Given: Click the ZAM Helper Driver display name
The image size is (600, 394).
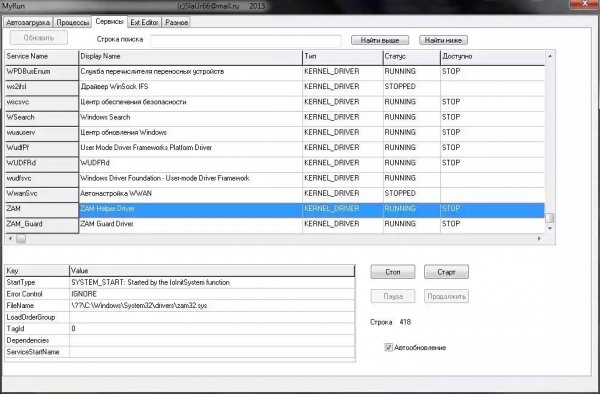Looking at the screenshot, I should click(107, 209).
